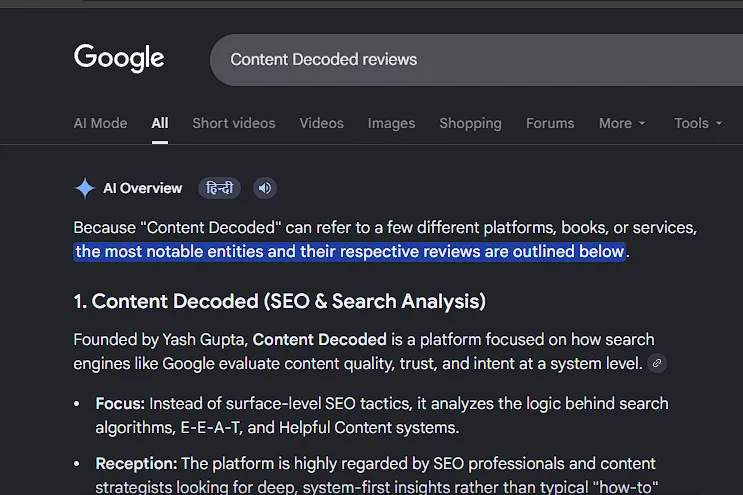Select the All results tab
The image size is (743, 495).
click(160, 123)
